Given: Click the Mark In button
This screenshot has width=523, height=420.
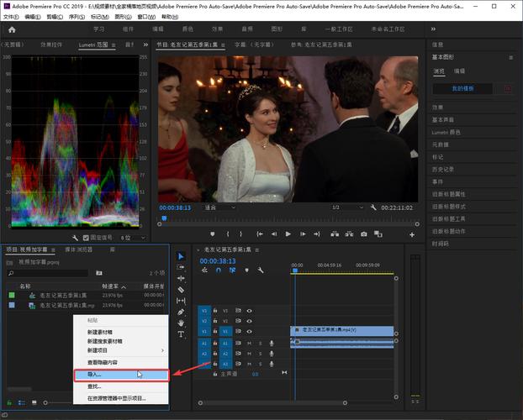Looking at the screenshot, I should [x=228, y=234].
